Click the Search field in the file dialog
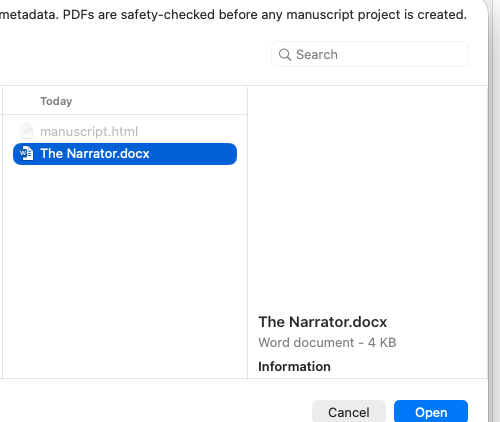The image size is (500, 422). click(x=370, y=54)
